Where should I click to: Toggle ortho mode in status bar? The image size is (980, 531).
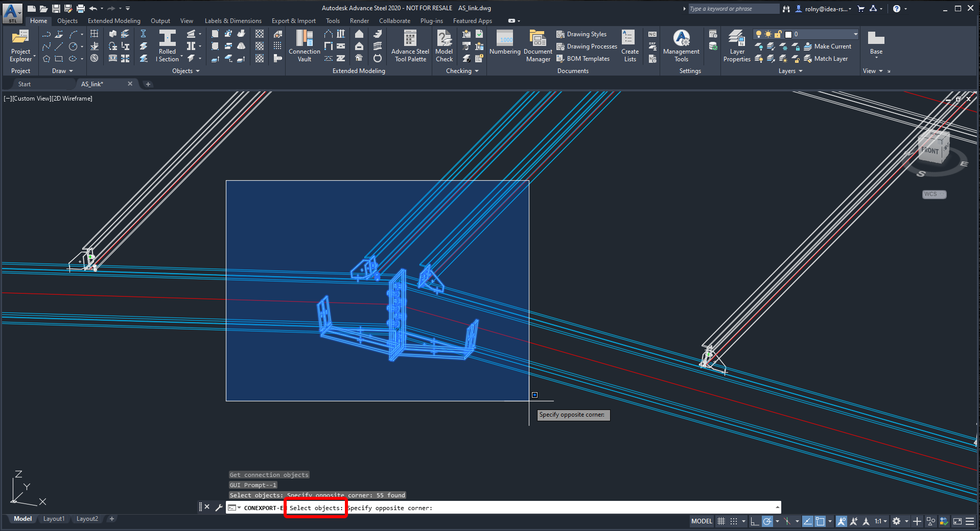coord(754,521)
